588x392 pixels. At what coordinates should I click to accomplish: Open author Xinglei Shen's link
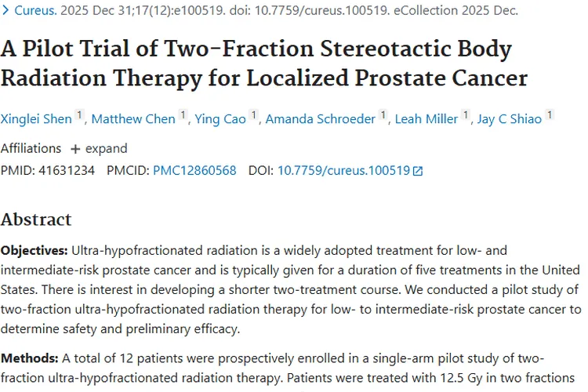[37, 119]
